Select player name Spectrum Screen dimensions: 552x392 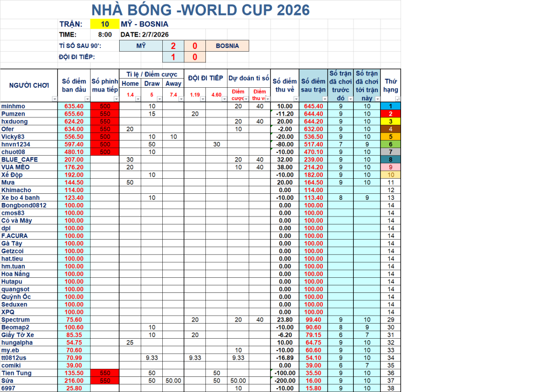tap(16, 319)
